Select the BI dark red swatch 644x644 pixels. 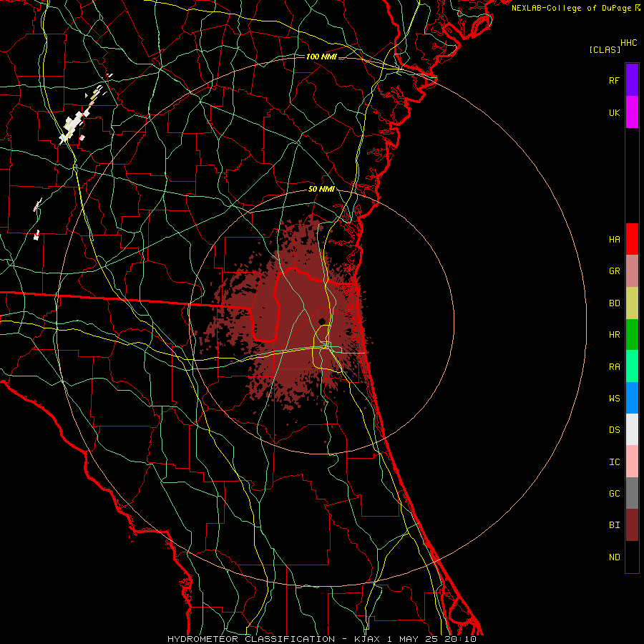(x=632, y=525)
